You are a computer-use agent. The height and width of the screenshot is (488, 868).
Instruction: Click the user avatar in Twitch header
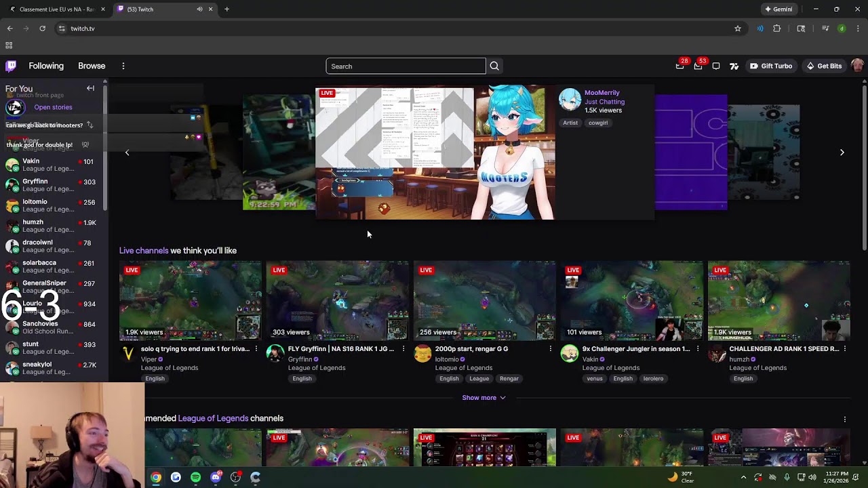coord(857,66)
